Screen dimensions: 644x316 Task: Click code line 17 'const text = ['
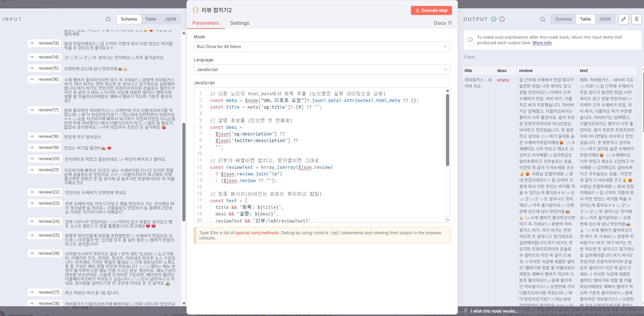tap(229, 201)
